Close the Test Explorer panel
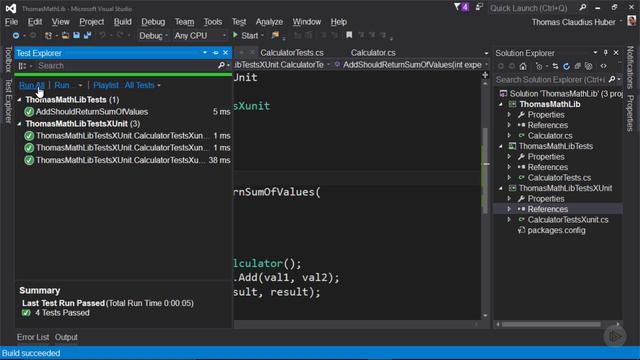 click(x=225, y=53)
